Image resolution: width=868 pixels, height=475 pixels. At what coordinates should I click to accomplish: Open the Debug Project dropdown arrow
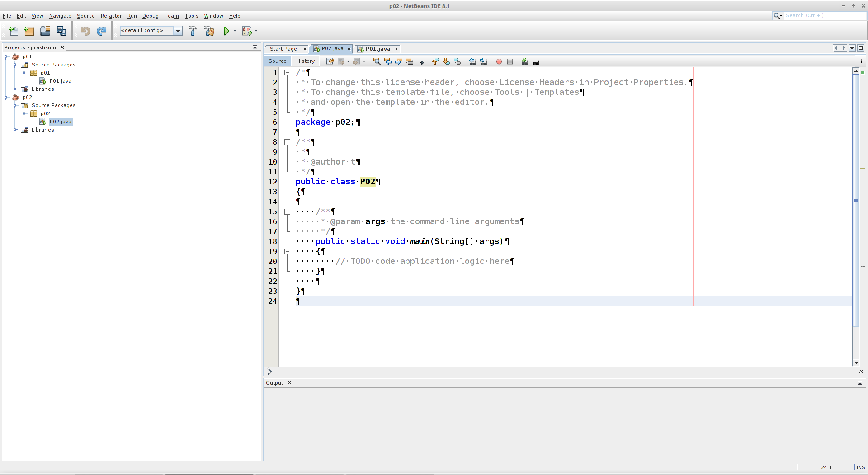point(256,31)
